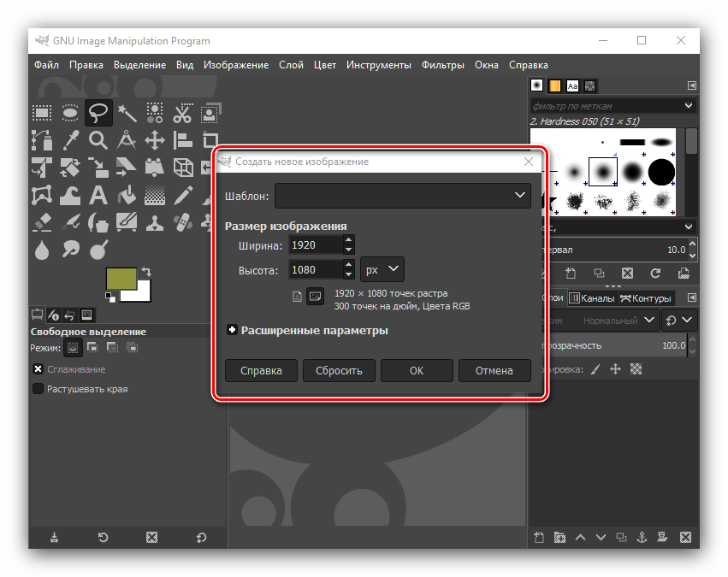Open the layer mode group switch dropdown
Viewport: 728px width, 577px height.
pyautogui.click(x=679, y=321)
